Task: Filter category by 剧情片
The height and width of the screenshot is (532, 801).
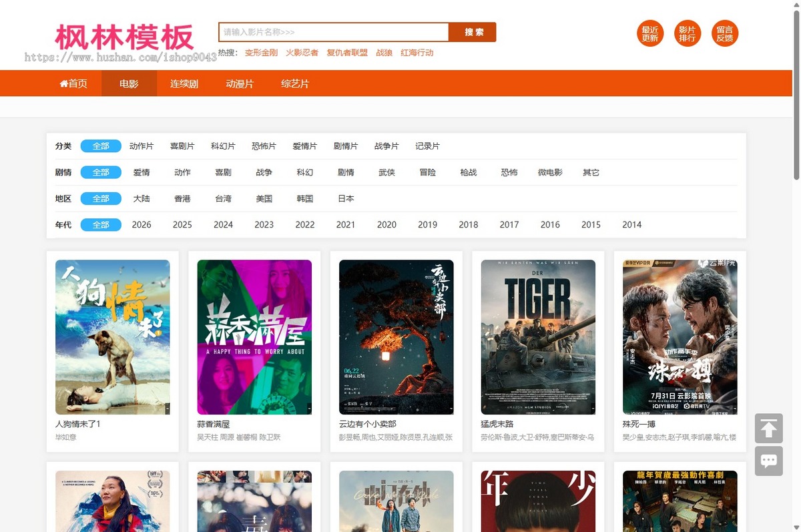Action: [346, 146]
